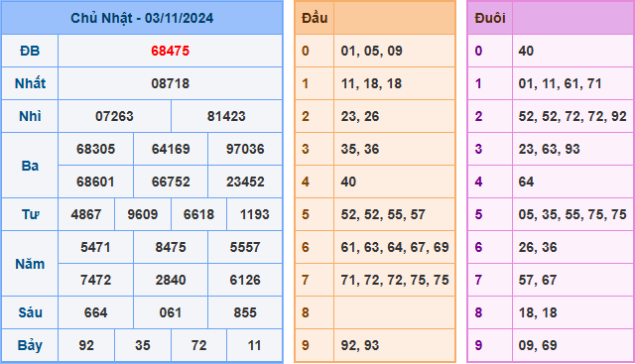Image resolution: width=635 pixels, height=364 pixels.
Task: Select the Ba prize label
Action: point(30,166)
